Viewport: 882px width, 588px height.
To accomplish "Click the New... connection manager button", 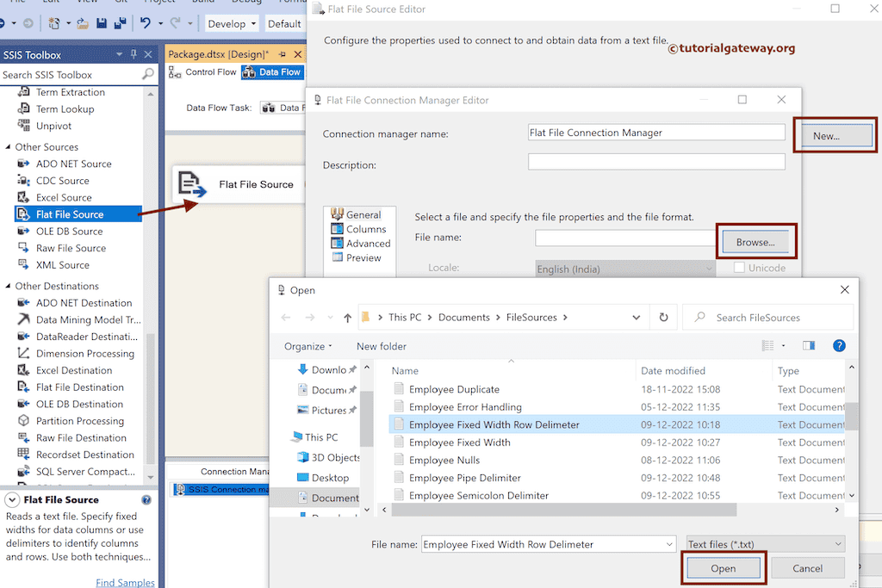I will click(833, 135).
